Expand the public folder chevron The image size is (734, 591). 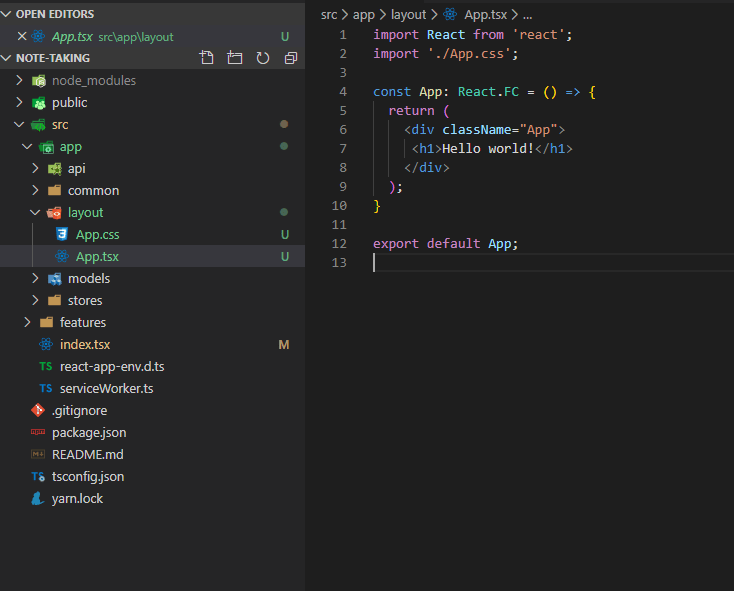(19, 102)
